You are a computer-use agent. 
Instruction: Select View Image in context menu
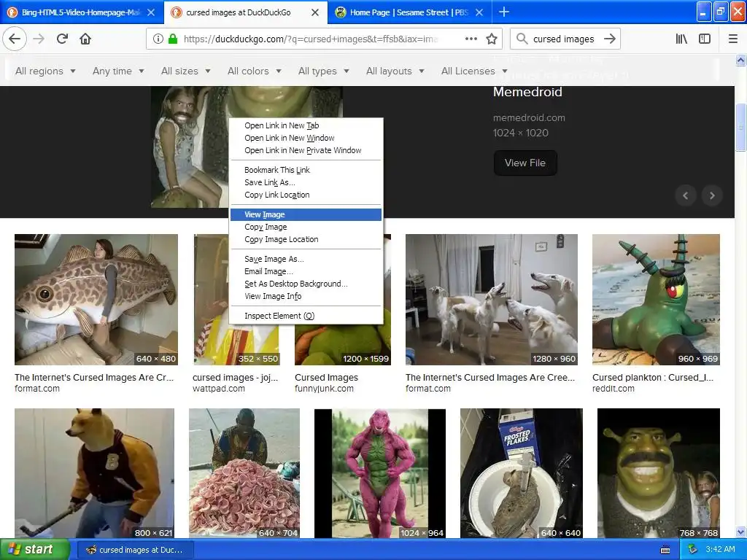click(306, 214)
